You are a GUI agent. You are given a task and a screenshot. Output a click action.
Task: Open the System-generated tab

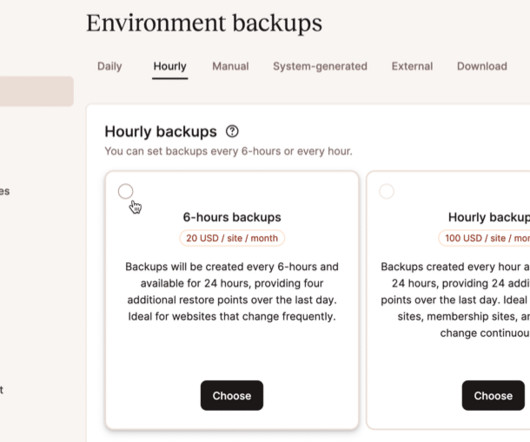[320, 66]
